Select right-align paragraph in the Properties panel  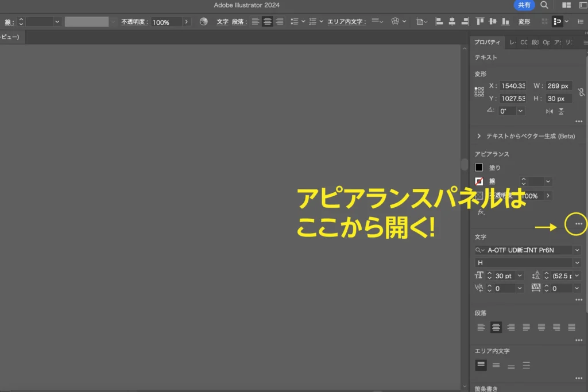510,327
